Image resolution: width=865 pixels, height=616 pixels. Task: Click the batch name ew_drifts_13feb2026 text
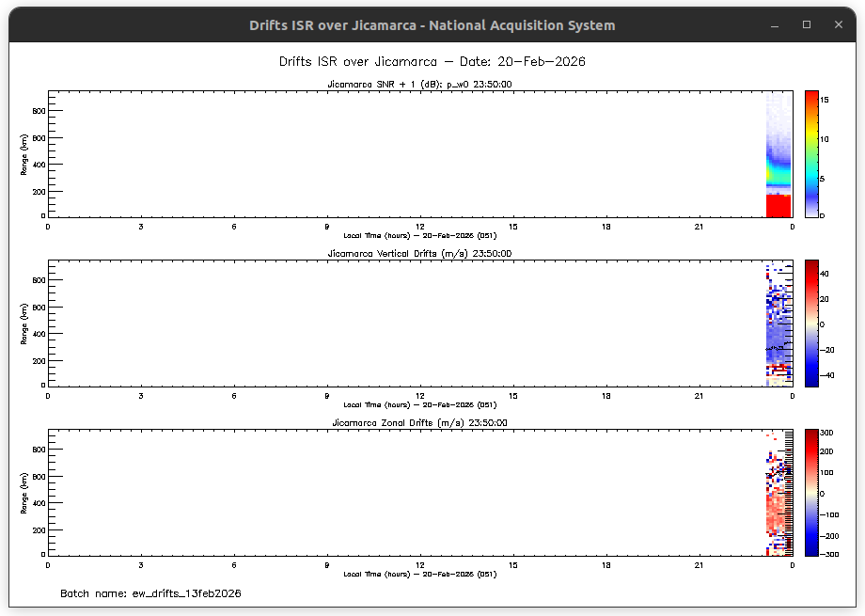[150, 594]
